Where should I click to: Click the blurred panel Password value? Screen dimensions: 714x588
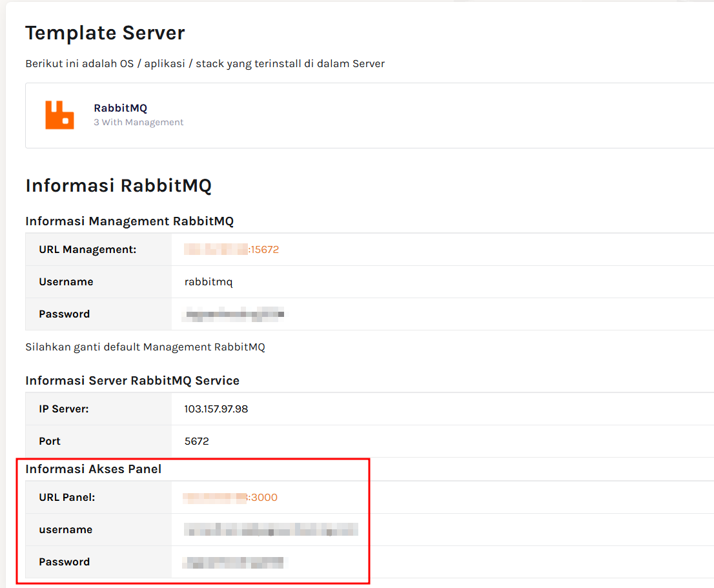point(232,562)
